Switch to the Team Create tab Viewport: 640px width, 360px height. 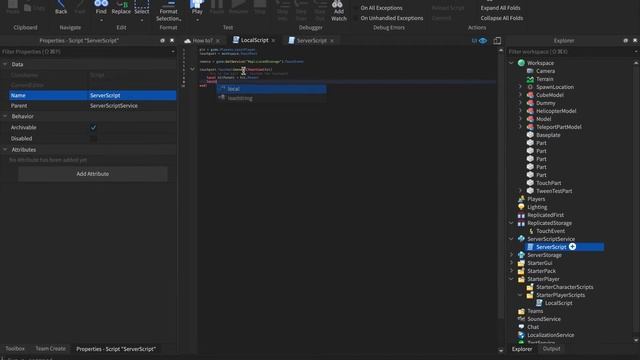[50, 349]
